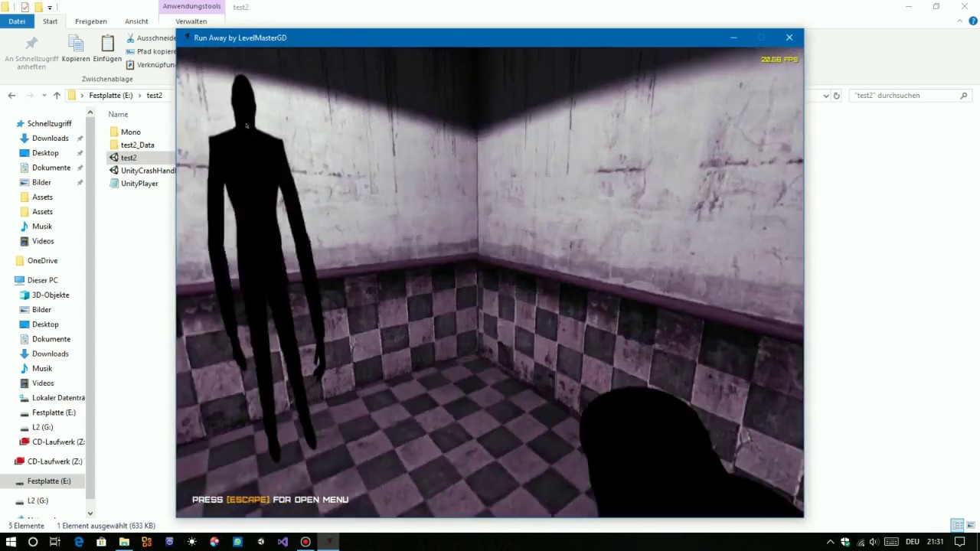Open Windows Security shield tray icon
980x551 pixels.
(845, 542)
